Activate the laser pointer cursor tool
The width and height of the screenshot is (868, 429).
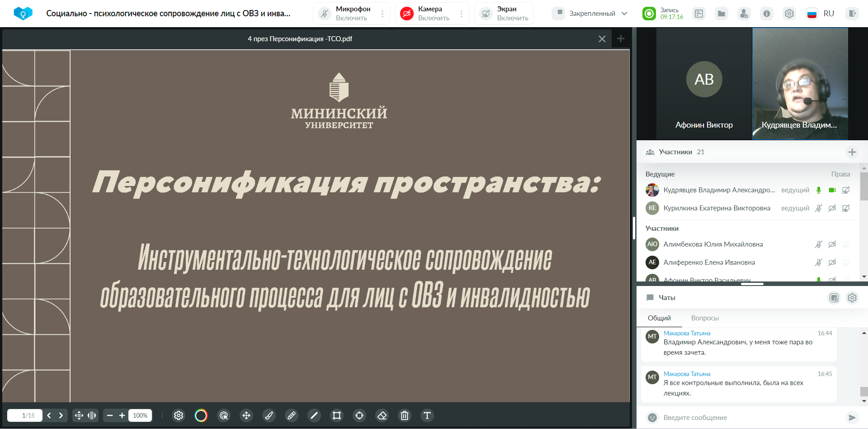224,415
